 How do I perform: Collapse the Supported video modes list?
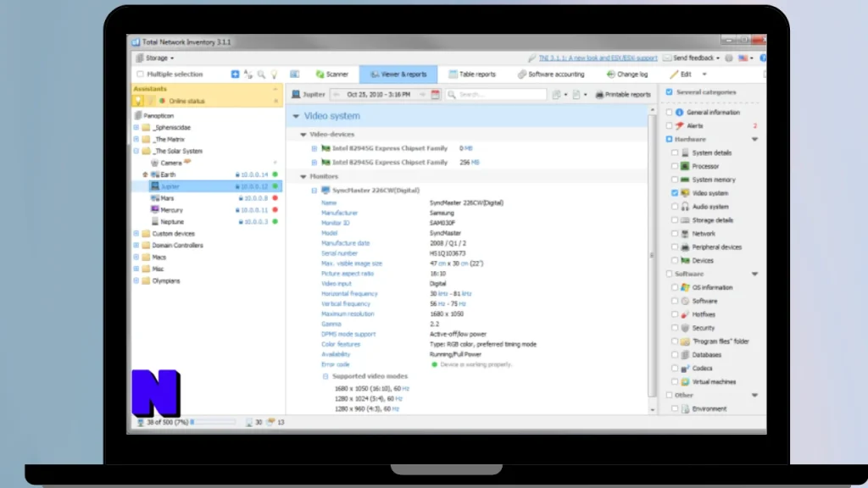tap(325, 376)
